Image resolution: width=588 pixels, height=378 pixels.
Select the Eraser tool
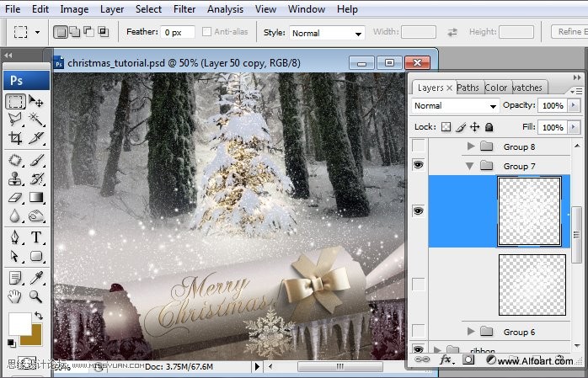15,197
